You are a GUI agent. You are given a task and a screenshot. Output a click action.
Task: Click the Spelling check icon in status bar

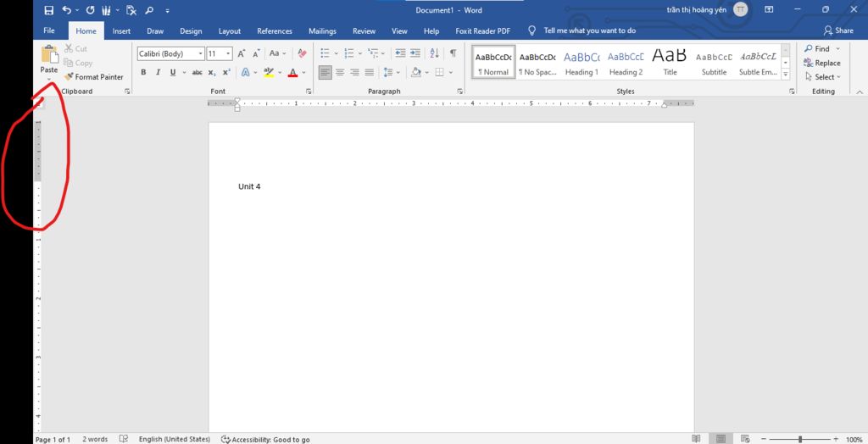pos(124,439)
